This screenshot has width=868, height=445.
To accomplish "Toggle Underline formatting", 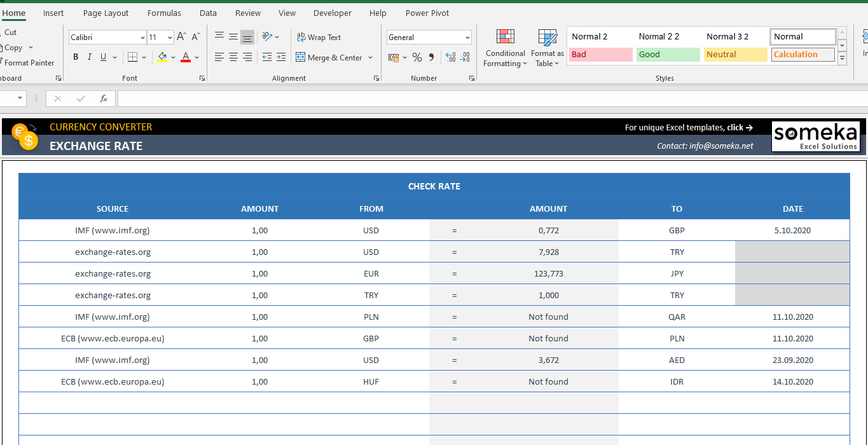I will coord(104,57).
